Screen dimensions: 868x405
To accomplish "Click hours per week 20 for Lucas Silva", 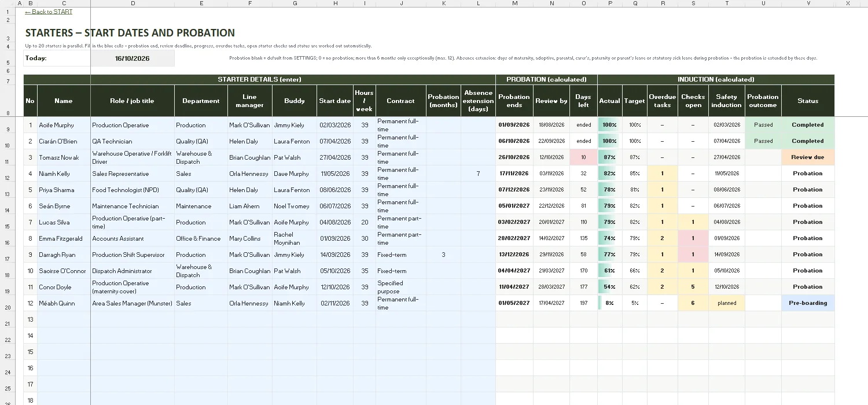I will tap(365, 222).
